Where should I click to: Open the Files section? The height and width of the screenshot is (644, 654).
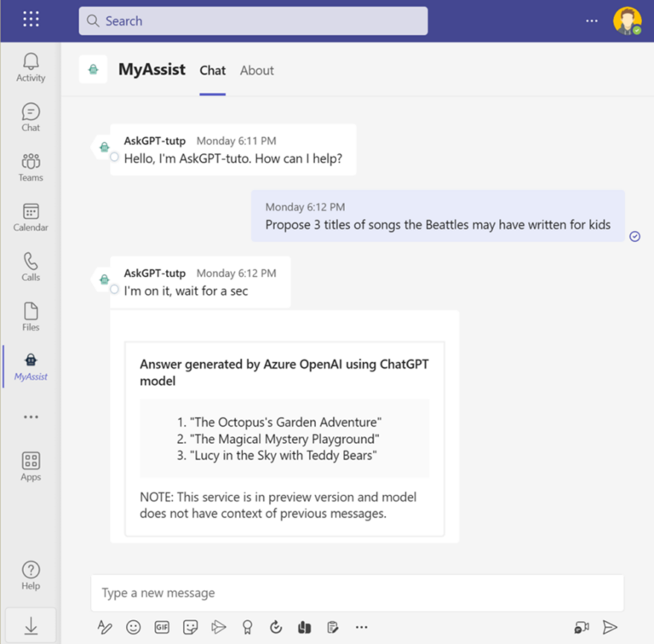pyautogui.click(x=31, y=317)
